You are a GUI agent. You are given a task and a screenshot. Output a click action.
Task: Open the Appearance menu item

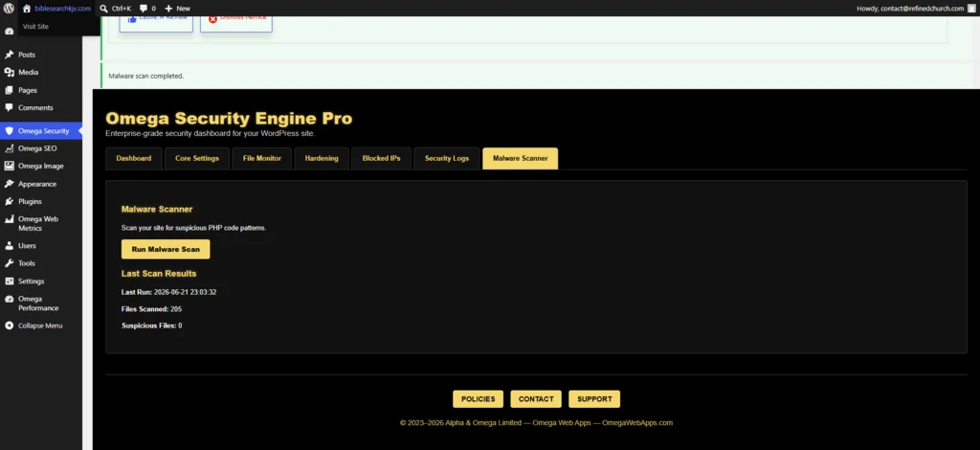pos(41,184)
